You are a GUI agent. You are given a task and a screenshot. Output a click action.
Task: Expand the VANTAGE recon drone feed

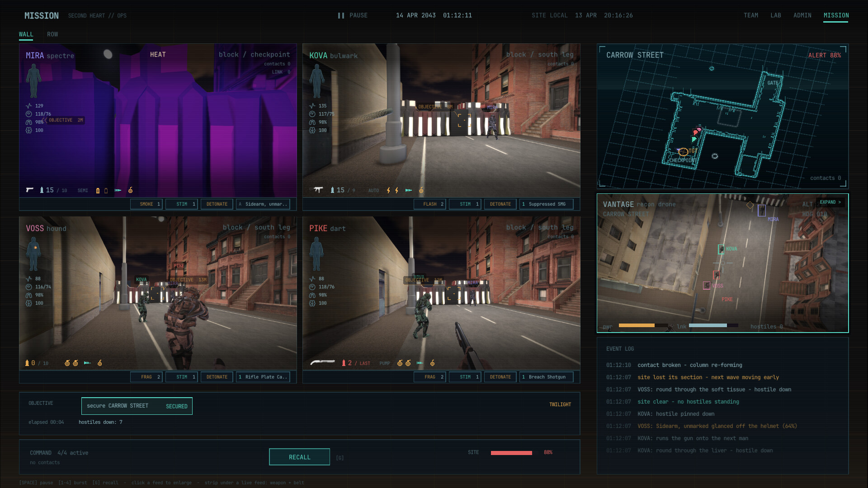pyautogui.click(x=830, y=202)
